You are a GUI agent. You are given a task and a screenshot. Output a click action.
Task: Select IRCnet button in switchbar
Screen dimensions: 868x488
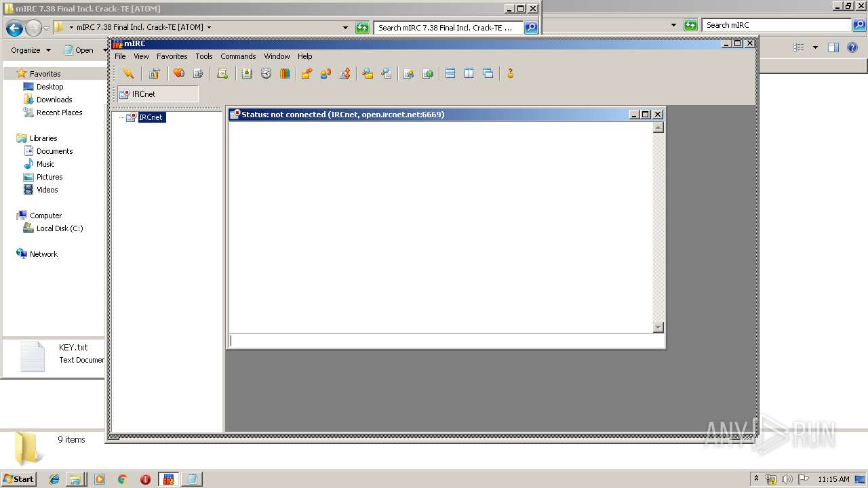click(158, 94)
